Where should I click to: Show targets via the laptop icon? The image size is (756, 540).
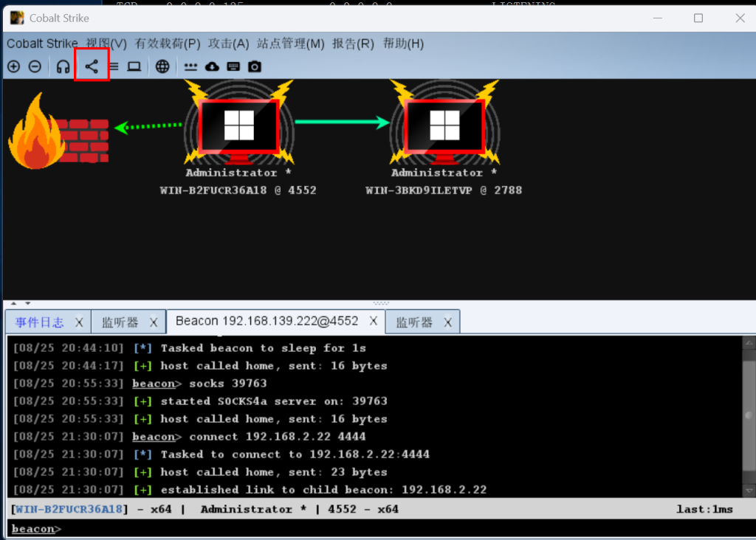(134, 66)
